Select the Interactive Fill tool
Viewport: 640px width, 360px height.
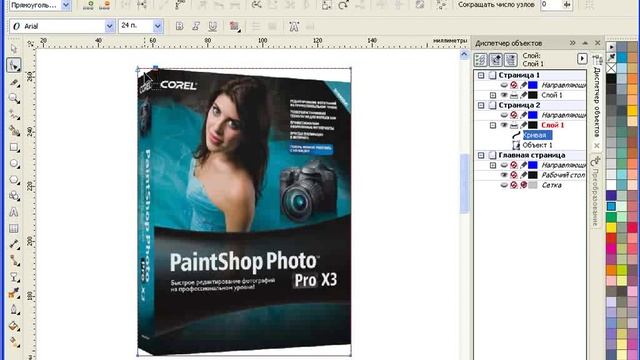point(14,342)
